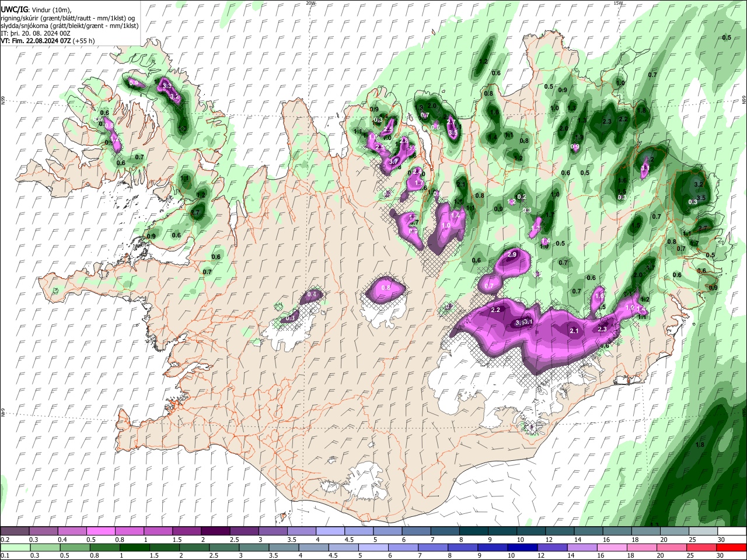The width and height of the screenshot is (747, 560).
Task: Pick snow legend swatch between 14 and 16
Action: point(589,531)
